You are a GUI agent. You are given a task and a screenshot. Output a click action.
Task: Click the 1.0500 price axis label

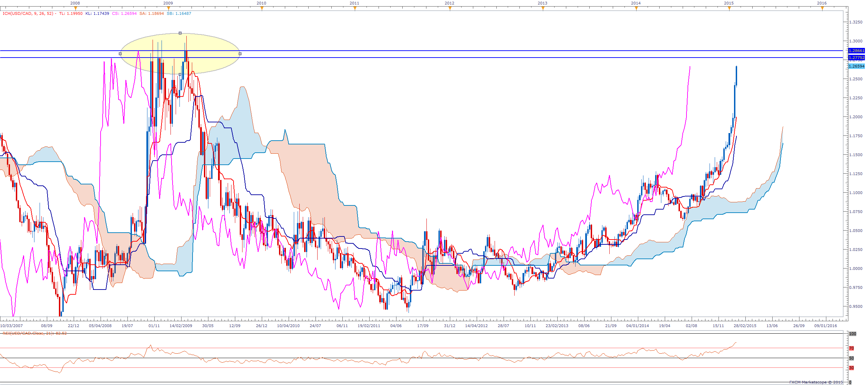[x=856, y=231]
